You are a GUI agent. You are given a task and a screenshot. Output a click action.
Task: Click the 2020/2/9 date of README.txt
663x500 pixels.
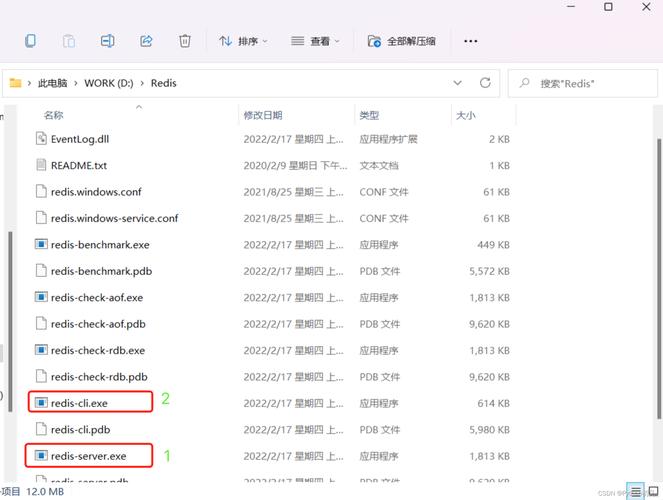(x=295, y=165)
